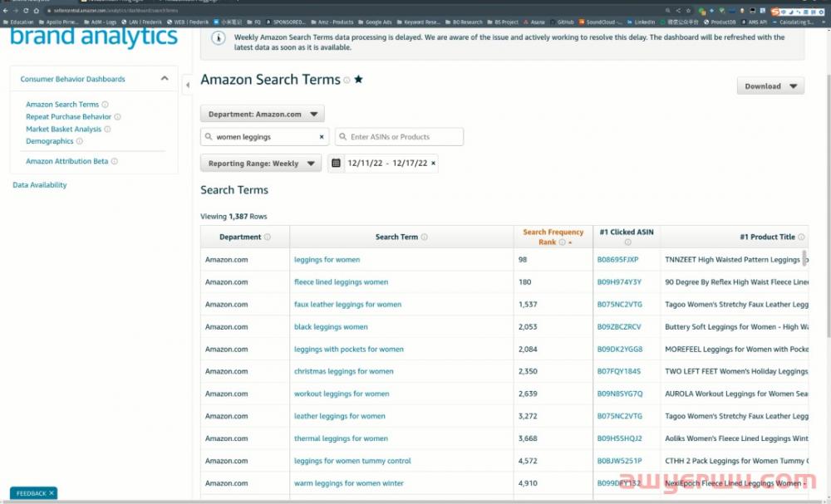The width and height of the screenshot is (831, 504).
Task: Click info icon beside Amazon Attribution Beta
Action: (x=115, y=161)
